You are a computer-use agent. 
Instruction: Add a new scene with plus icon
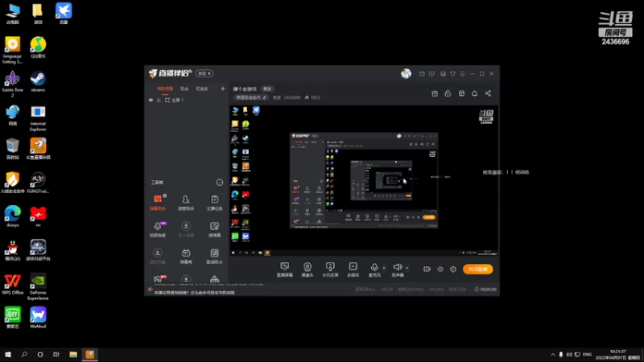pos(223,88)
